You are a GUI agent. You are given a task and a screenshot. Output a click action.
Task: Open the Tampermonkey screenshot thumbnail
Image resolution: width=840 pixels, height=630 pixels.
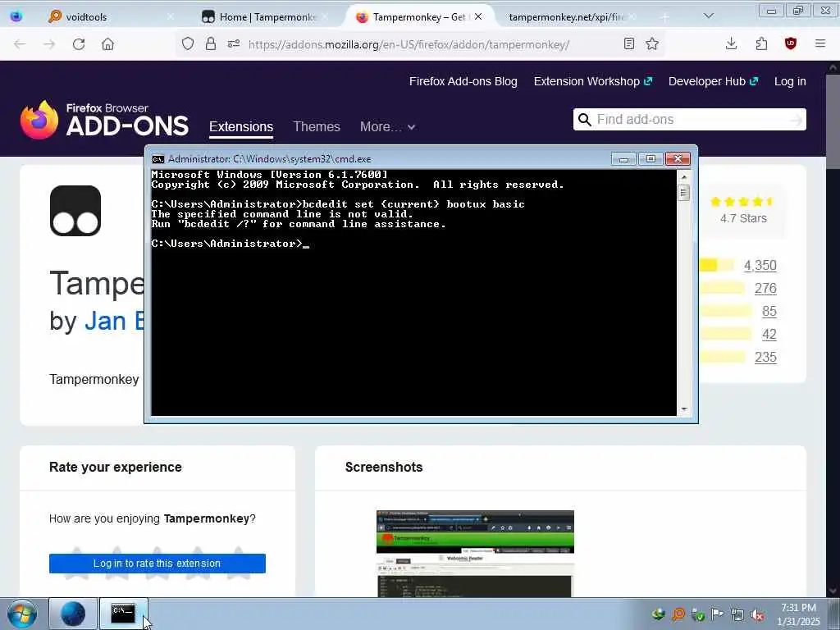click(x=475, y=554)
